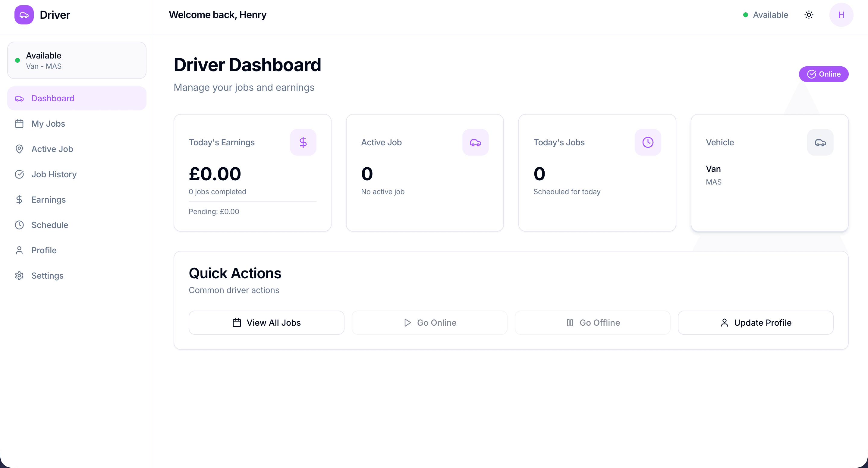This screenshot has width=868, height=468.
Task: Open the Available Van - MAS card
Action: point(77,60)
